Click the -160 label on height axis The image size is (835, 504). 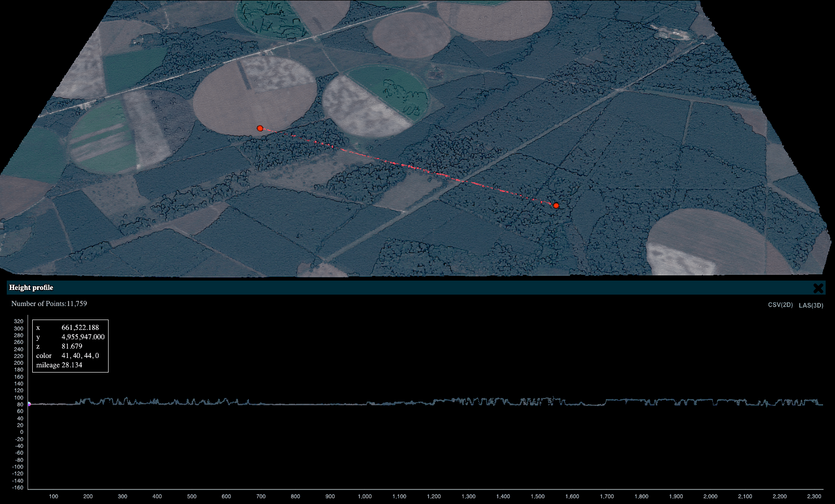pyautogui.click(x=18, y=487)
